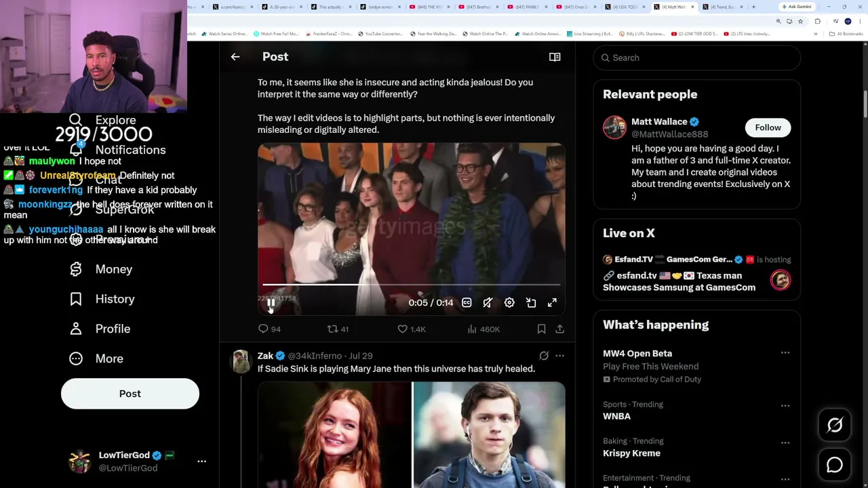
Task: Open Grok actions on Zak's reply
Action: pyautogui.click(x=544, y=356)
